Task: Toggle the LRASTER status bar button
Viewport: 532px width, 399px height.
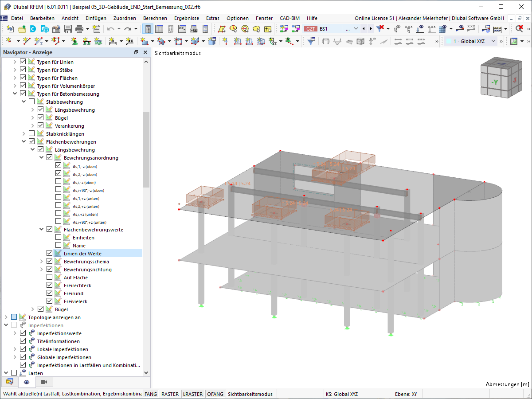Action: (x=193, y=394)
